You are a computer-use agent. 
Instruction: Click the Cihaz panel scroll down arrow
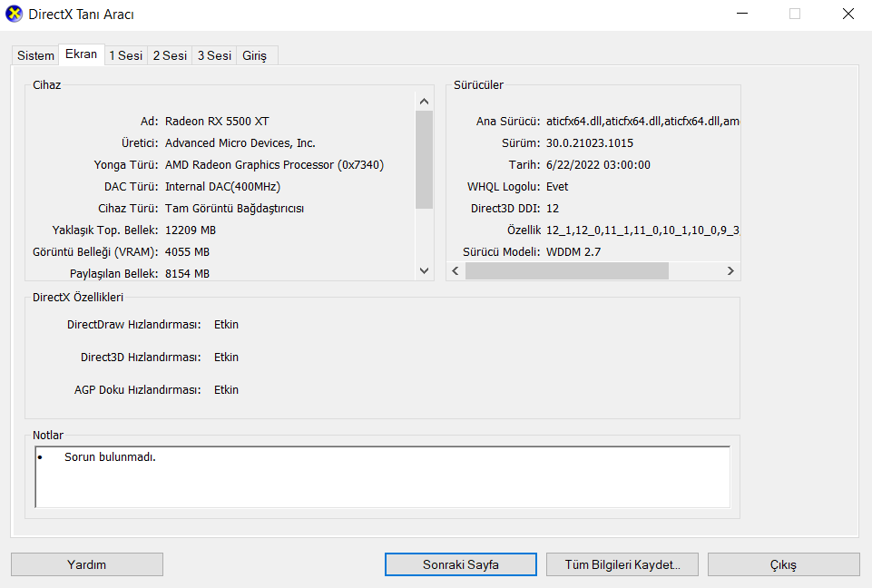tap(424, 271)
